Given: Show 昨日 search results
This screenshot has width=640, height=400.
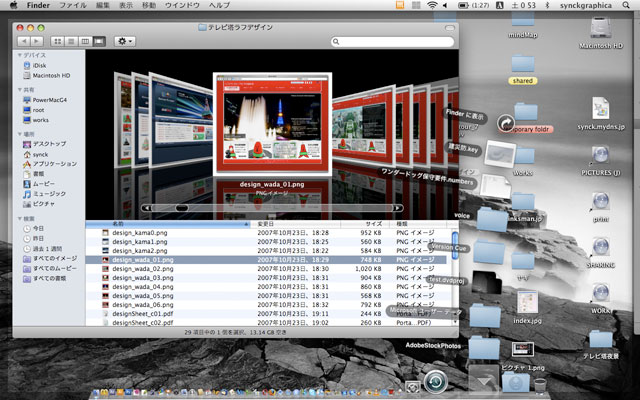Looking at the screenshot, I should 33,238.
